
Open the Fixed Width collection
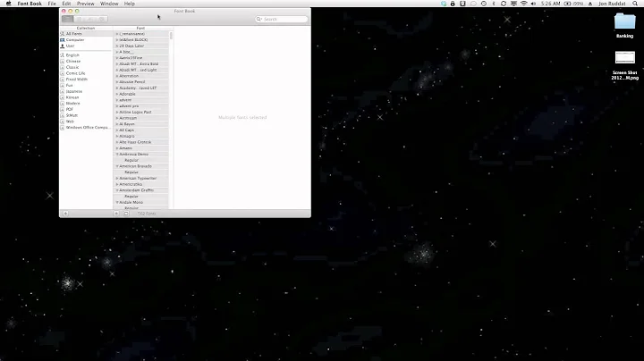click(86, 80)
